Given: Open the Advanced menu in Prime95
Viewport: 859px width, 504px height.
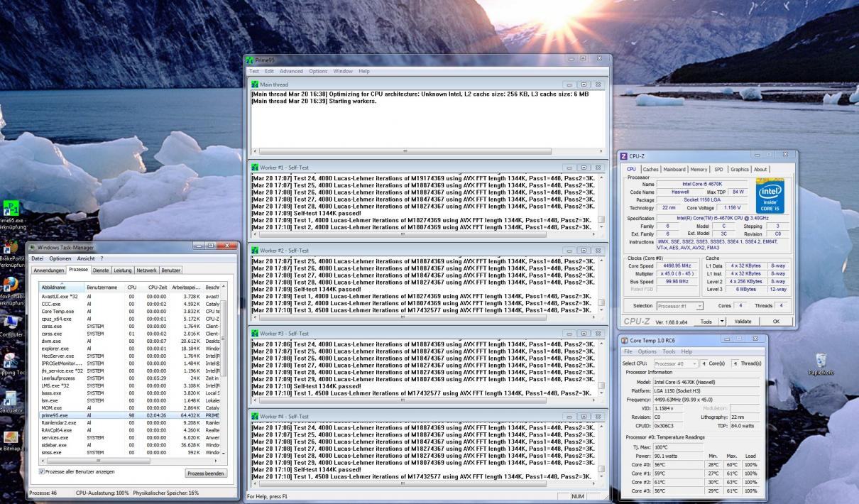Looking at the screenshot, I should tap(291, 71).
